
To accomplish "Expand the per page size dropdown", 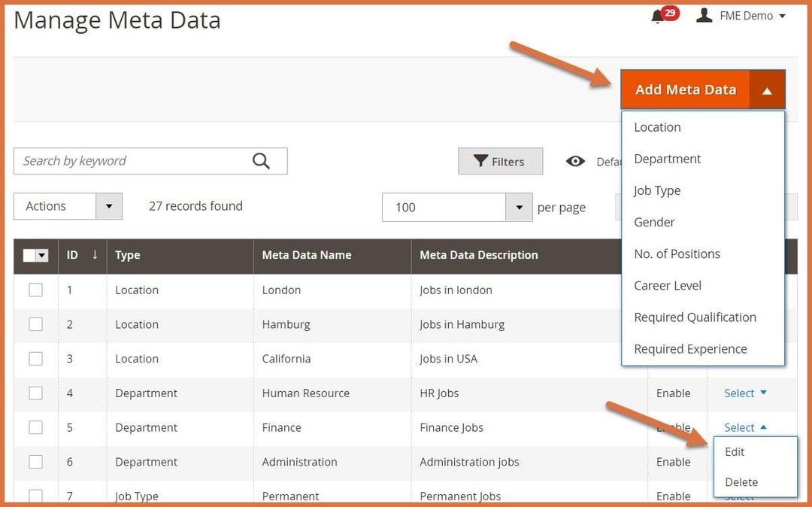I will click(x=519, y=208).
